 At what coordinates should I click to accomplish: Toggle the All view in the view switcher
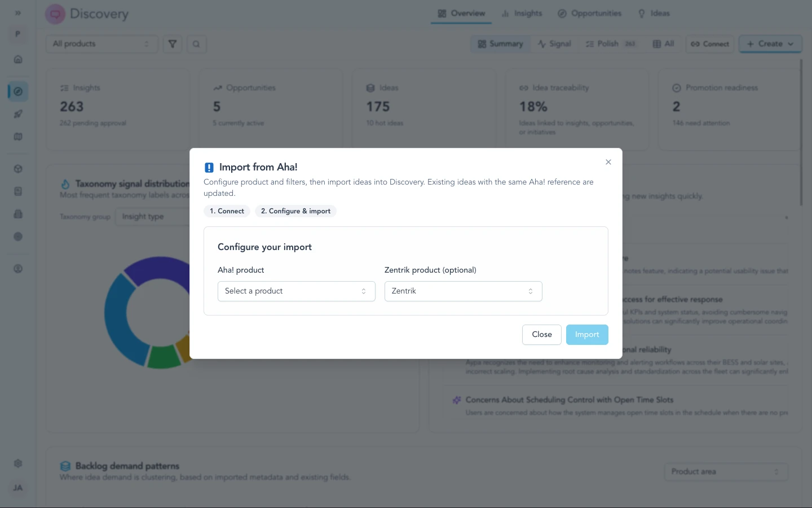click(x=663, y=43)
